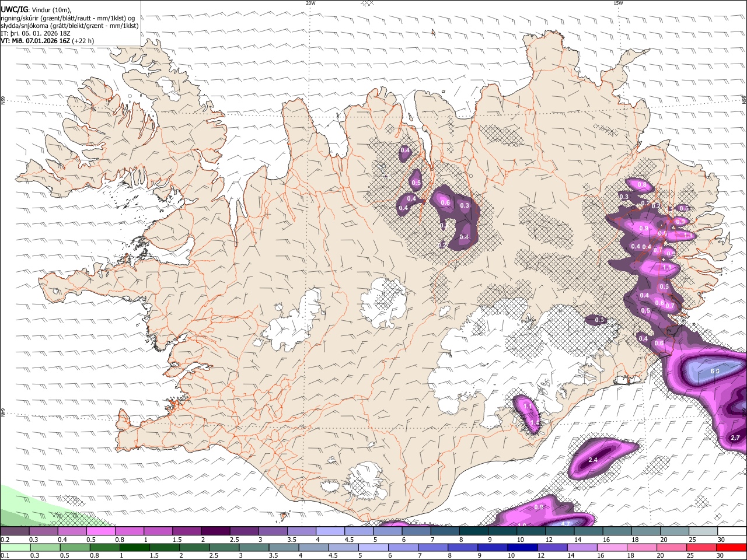
Task: Click the '2.4' precipitation value offshore
Action: click(x=593, y=460)
